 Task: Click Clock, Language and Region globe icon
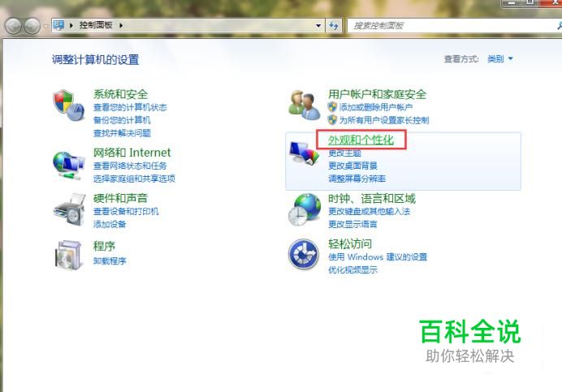coord(305,209)
